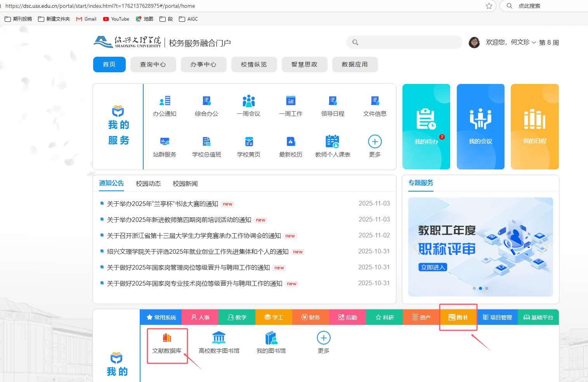Switch to the 科研 category tab

tap(385, 317)
